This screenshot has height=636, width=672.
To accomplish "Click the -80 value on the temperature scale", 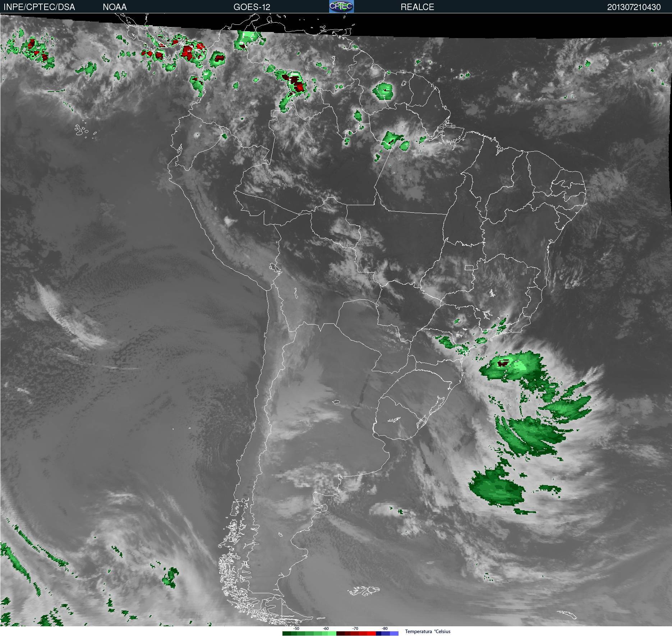I will click(385, 628).
